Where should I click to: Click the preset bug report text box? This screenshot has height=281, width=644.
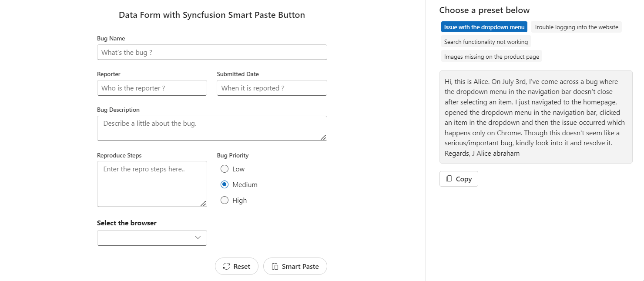click(536, 117)
